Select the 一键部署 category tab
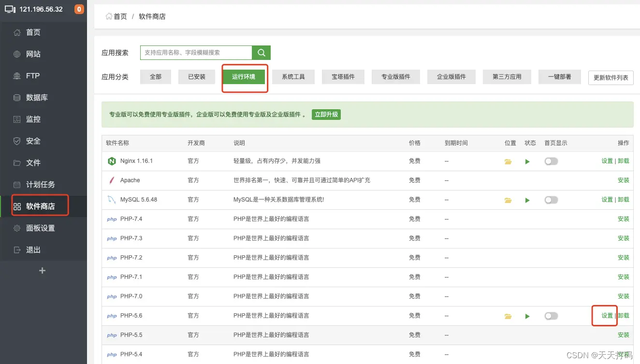The height and width of the screenshot is (364, 640). [560, 77]
